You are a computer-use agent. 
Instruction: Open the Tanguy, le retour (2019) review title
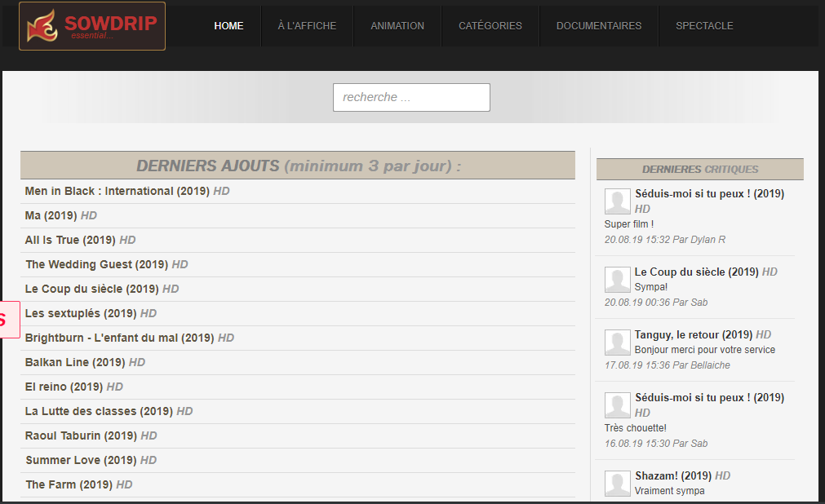pos(694,334)
